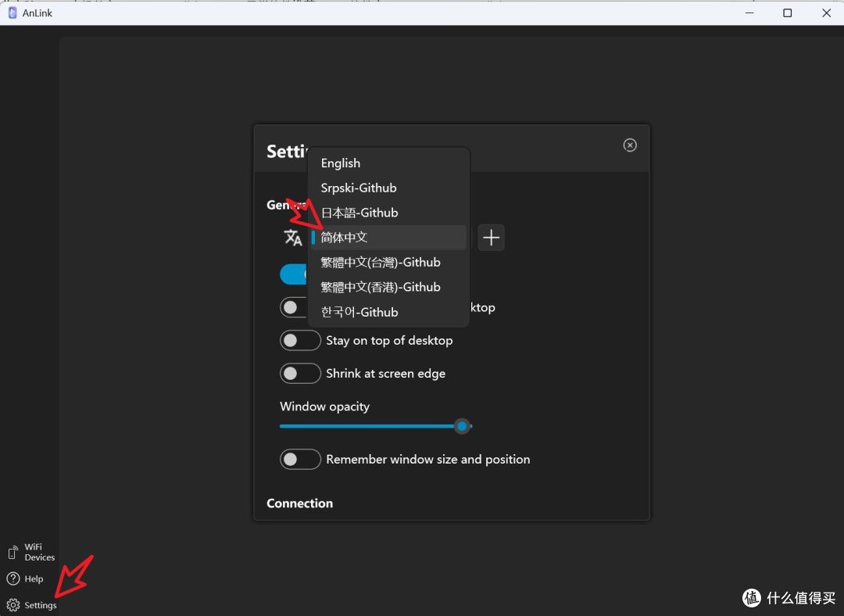Click the plus add-language button
Viewport: 844px width, 616px height.
(491, 238)
